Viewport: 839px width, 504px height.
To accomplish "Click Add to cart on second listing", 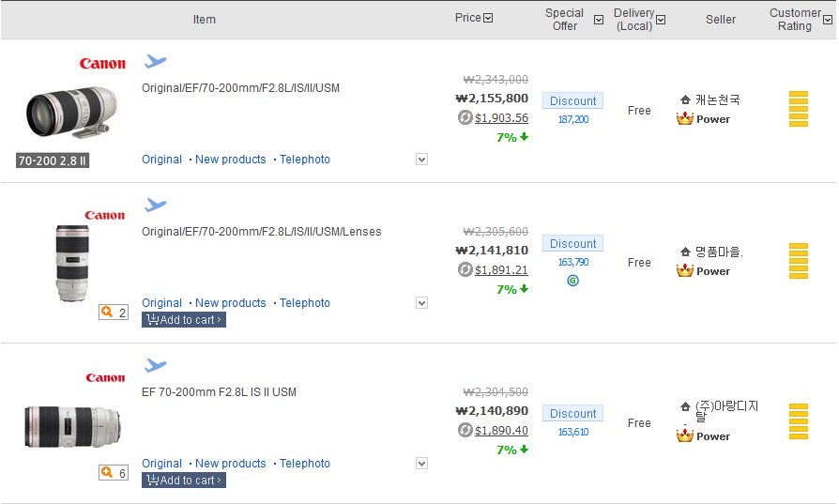I will point(184,320).
